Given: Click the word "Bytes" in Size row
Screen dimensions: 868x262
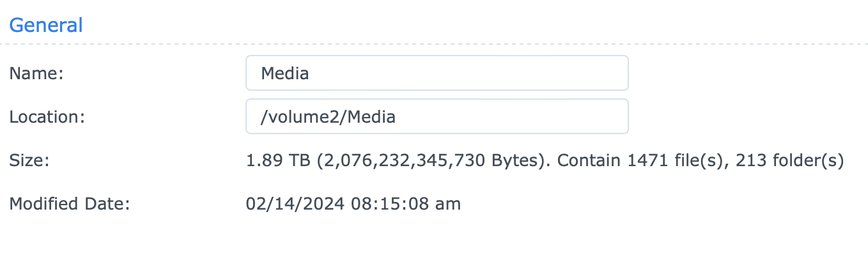Looking at the screenshot, I should (x=515, y=160).
